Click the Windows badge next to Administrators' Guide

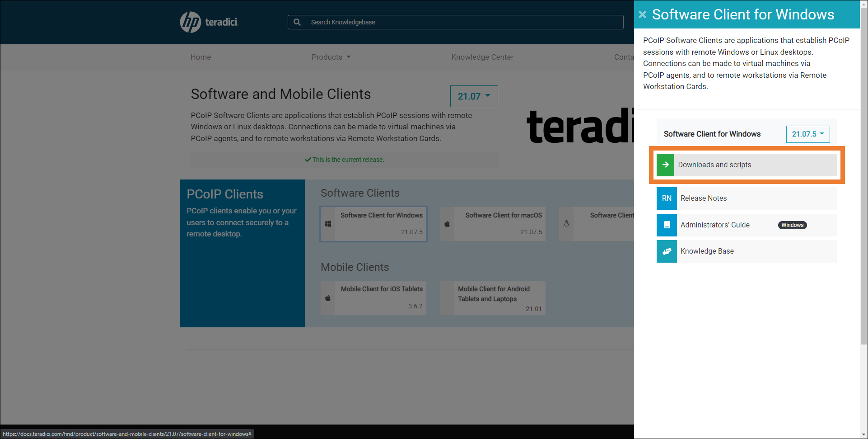pyautogui.click(x=793, y=225)
